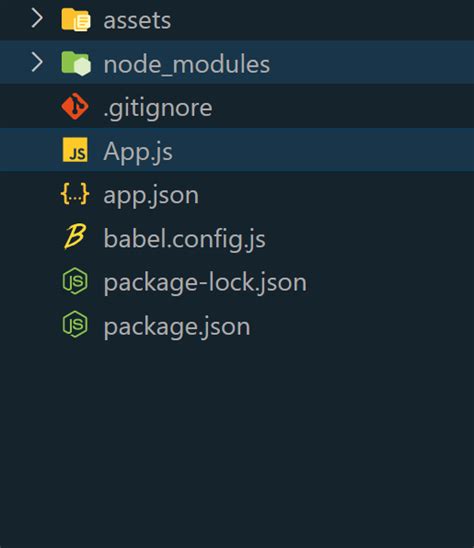Viewport: 474px width, 548px height.
Task: Click the curly braces icon for app.json
Action: click(75, 193)
